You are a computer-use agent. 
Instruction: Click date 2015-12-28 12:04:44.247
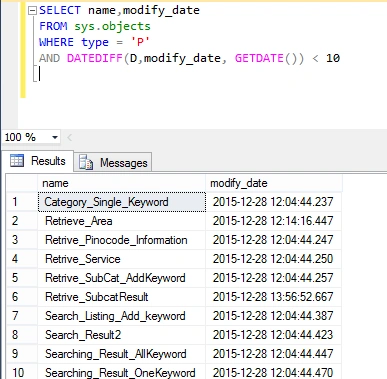(274, 240)
